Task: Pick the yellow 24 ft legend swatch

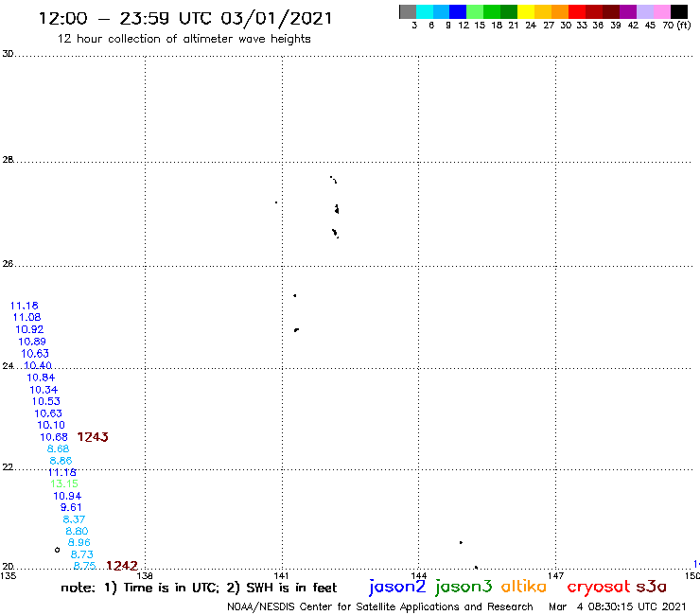Action: coord(526,11)
